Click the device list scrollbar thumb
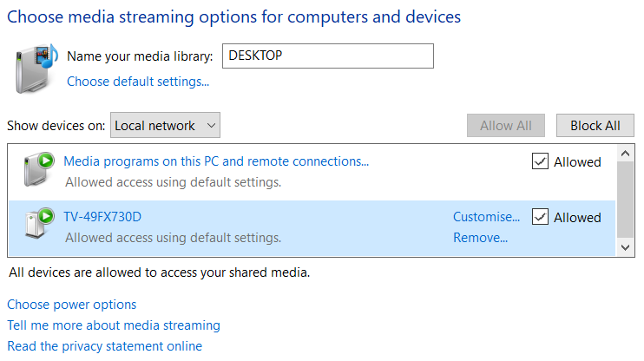This screenshot has height=361, width=644. (x=626, y=200)
